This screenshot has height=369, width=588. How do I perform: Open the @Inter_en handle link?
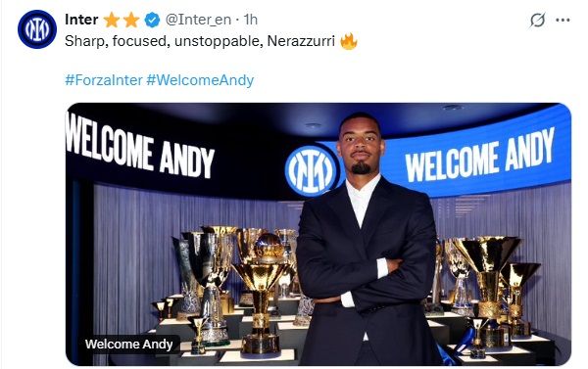(198, 20)
